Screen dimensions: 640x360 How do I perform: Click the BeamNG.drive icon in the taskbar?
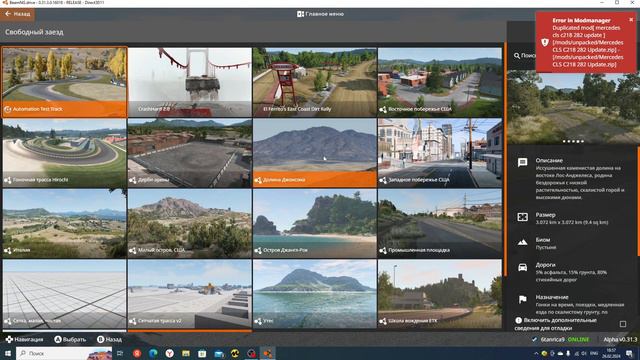coord(268,353)
